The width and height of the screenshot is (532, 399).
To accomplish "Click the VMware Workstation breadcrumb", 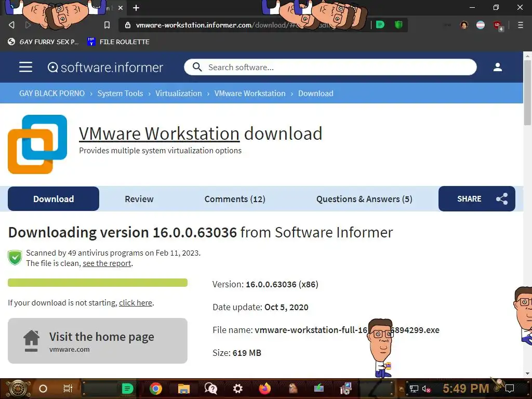I will [x=250, y=94].
